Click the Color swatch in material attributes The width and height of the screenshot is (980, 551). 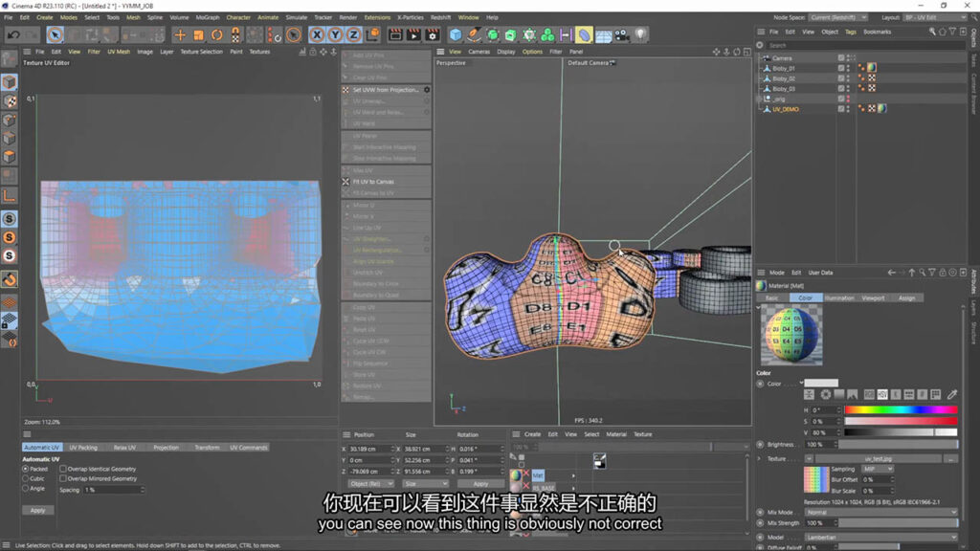coord(820,383)
